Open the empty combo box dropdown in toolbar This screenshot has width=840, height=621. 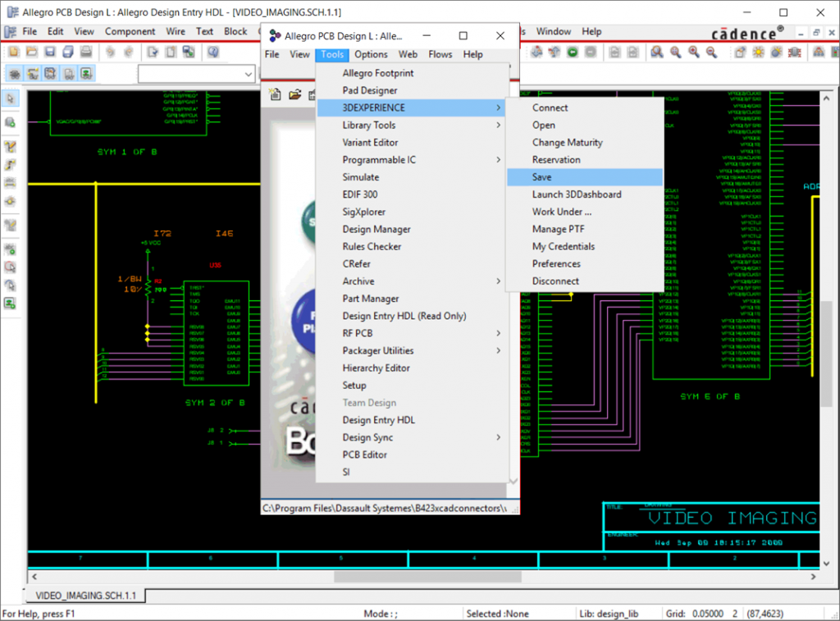coord(249,74)
